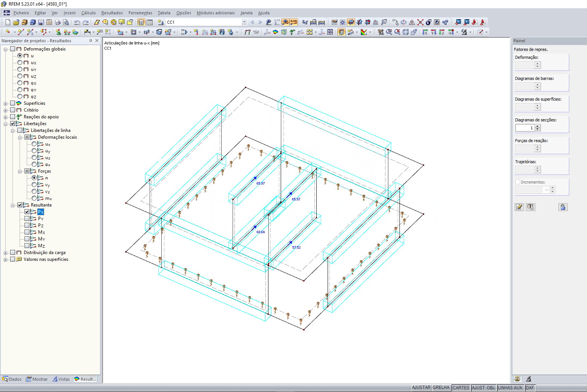Increase Diagramas de secções spinner value

(x=538, y=126)
